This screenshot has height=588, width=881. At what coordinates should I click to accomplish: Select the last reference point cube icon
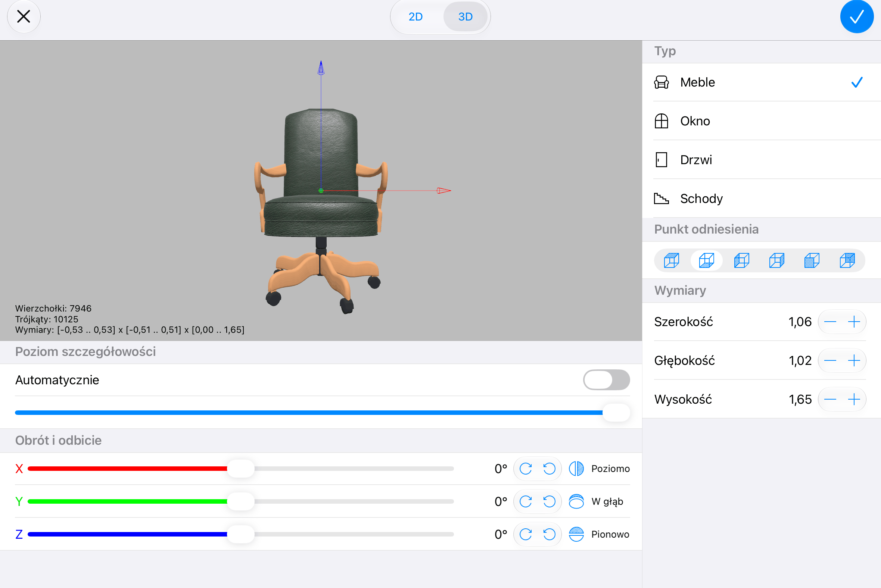[x=847, y=260]
